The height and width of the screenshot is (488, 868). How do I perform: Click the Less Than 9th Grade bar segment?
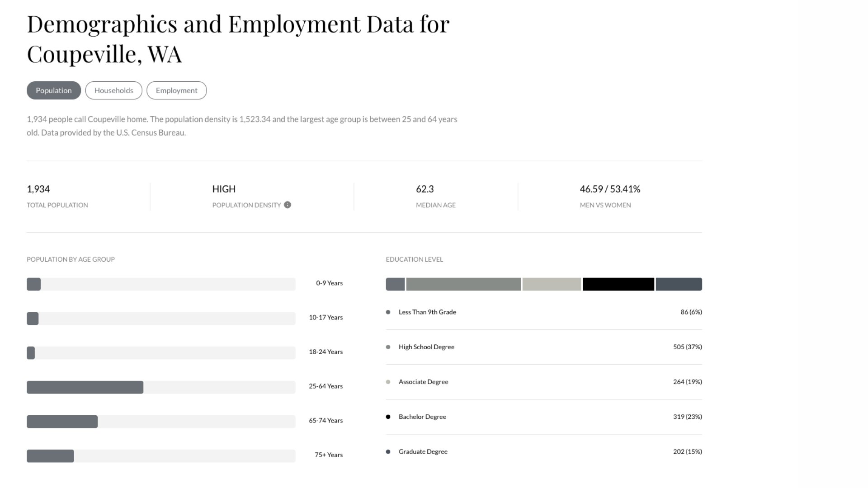[x=395, y=284]
